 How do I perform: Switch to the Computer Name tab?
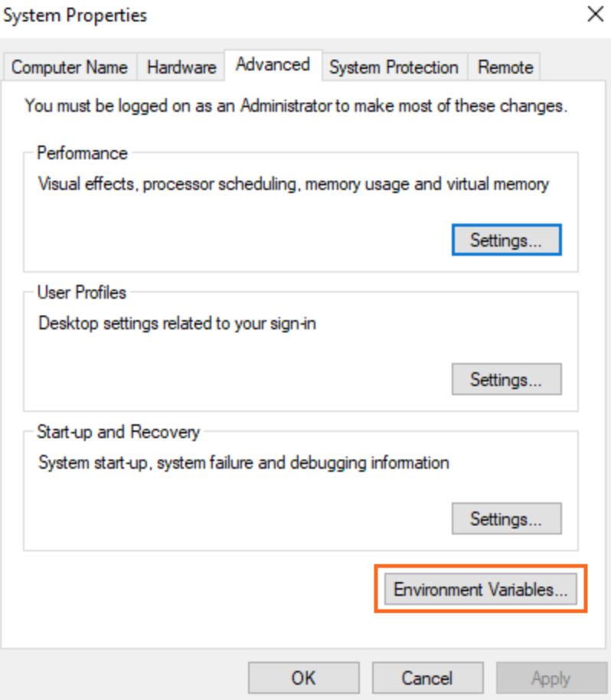[x=70, y=67]
